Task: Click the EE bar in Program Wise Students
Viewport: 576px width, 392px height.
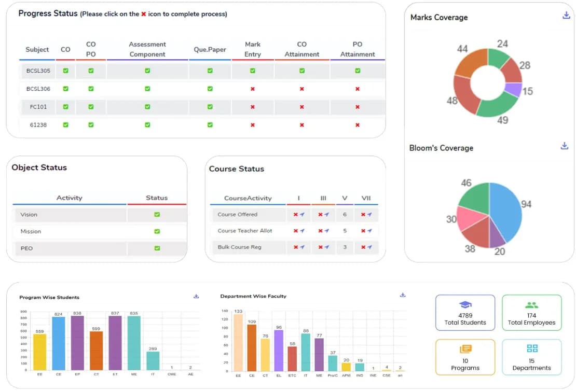Action: click(x=39, y=352)
